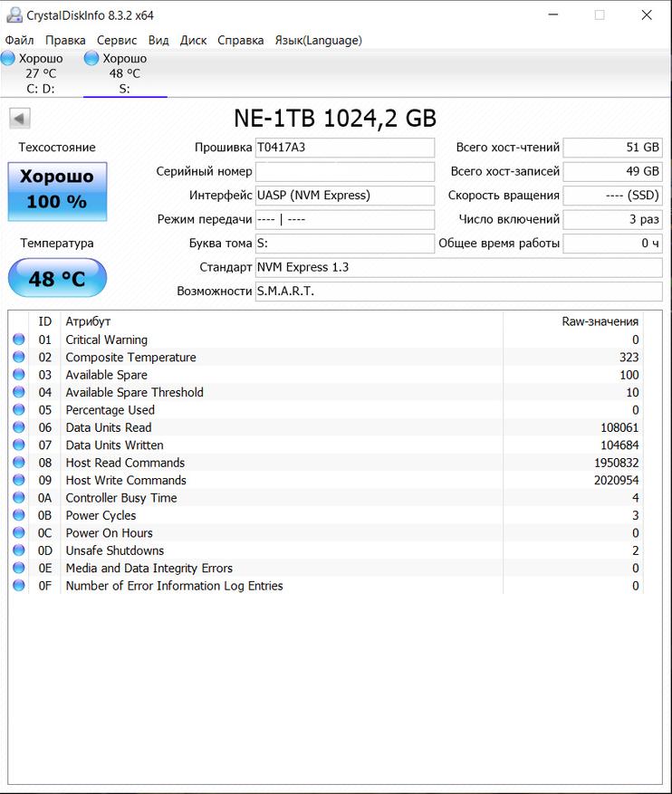Screen dimensions: 672x794
Task: Click the Всего хост-записей value 49 GB
Action: click(x=613, y=171)
